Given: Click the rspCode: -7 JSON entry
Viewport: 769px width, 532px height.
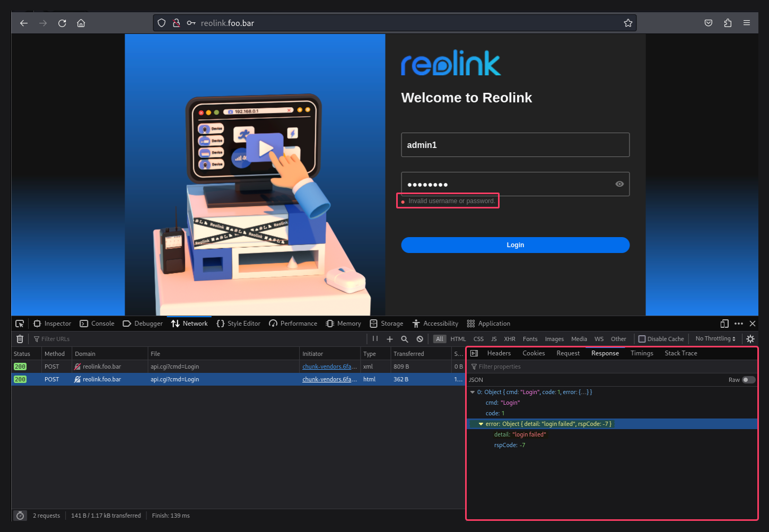Looking at the screenshot, I should pyautogui.click(x=510, y=445).
